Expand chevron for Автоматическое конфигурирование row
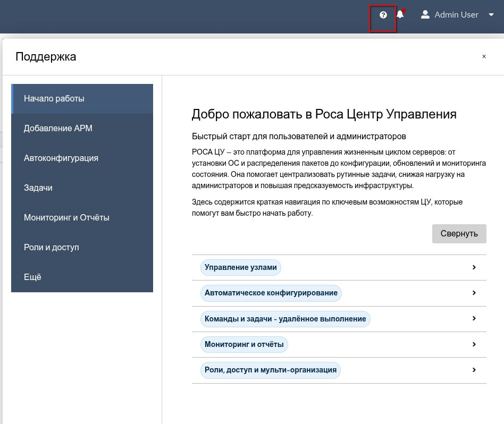The height and width of the screenshot is (424, 504). tap(474, 293)
